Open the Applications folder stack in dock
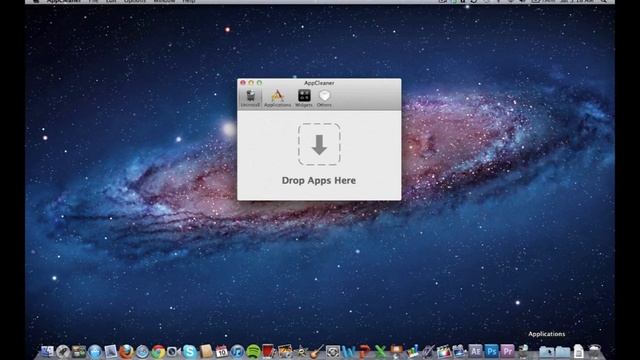Image resolution: width=640 pixels, height=360 pixels. tap(547, 352)
